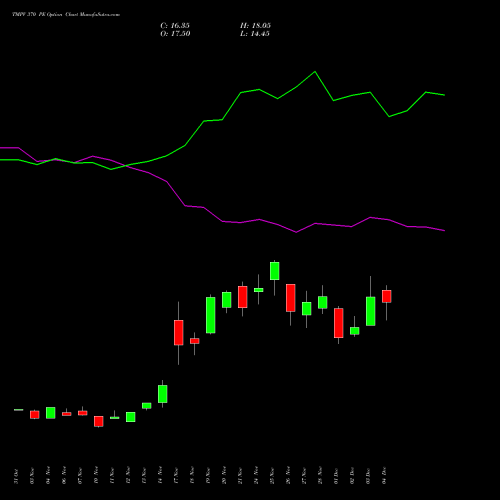Click the chart title text at top left
The height and width of the screenshot is (500, 500).
66,15
